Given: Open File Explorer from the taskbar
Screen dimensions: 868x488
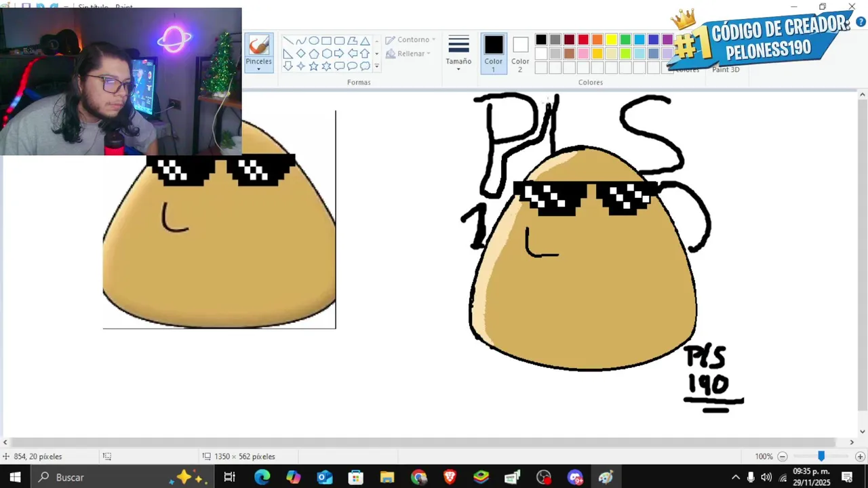Looking at the screenshot, I should [387, 477].
